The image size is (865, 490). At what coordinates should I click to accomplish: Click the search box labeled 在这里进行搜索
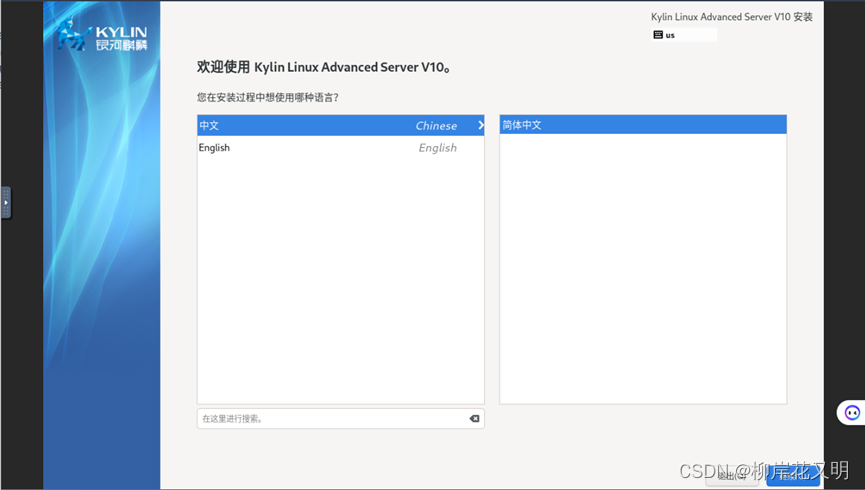[x=340, y=419]
